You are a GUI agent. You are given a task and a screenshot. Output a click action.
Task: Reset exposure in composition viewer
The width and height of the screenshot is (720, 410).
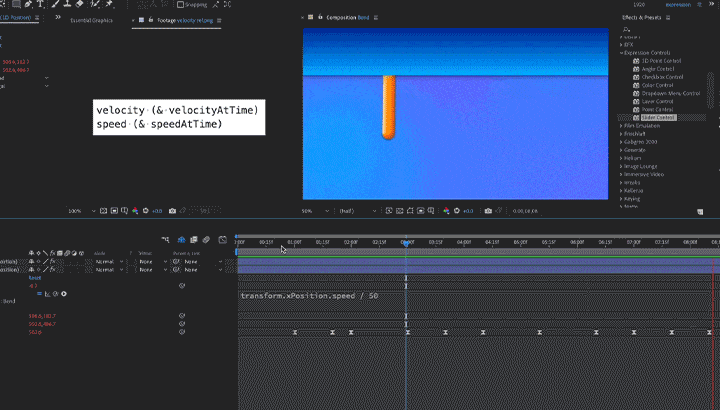pos(456,211)
